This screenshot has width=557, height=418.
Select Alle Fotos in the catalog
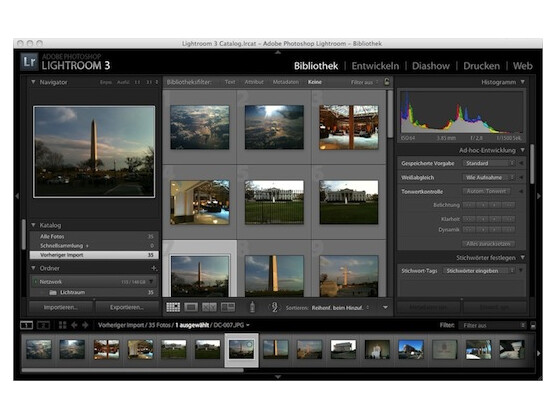tap(94, 237)
